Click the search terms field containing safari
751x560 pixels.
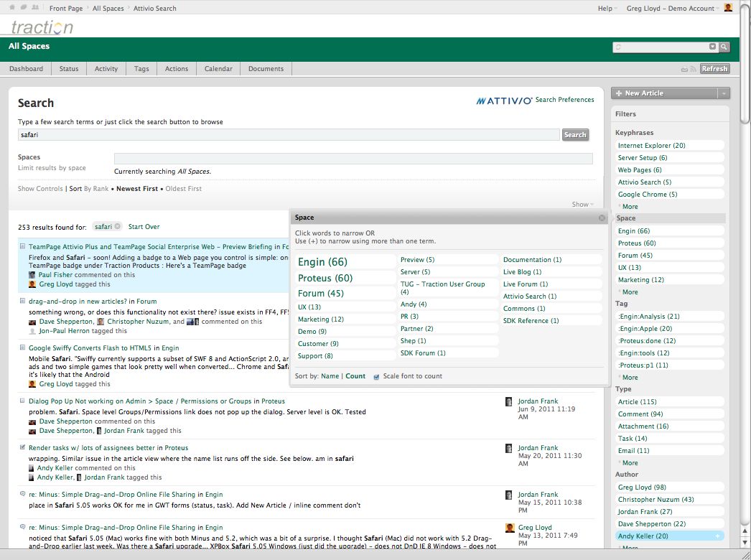[x=289, y=135]
